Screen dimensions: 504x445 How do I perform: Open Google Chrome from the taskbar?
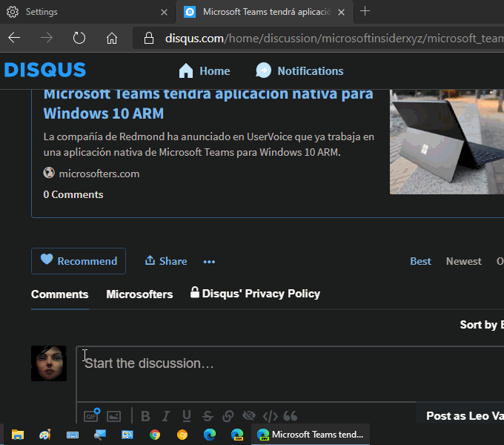(155, 435)
